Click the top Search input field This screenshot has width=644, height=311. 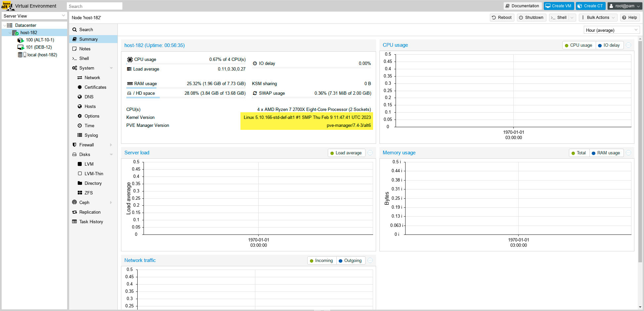(95, 6)
